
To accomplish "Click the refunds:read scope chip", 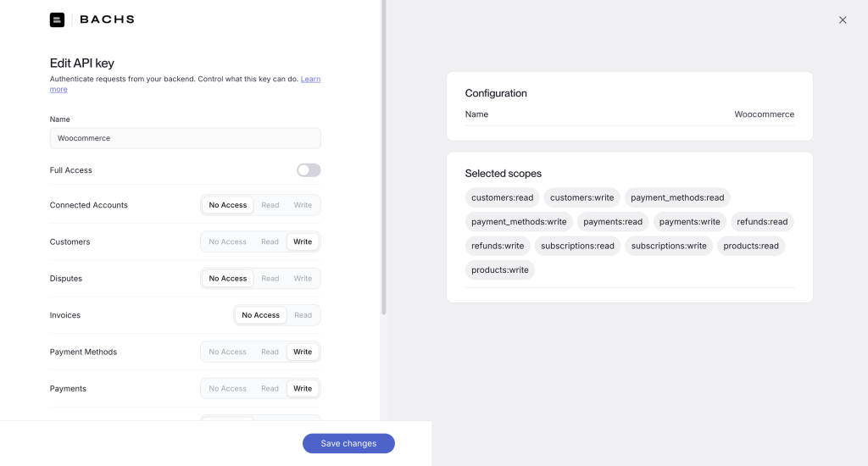I will 762,222.
